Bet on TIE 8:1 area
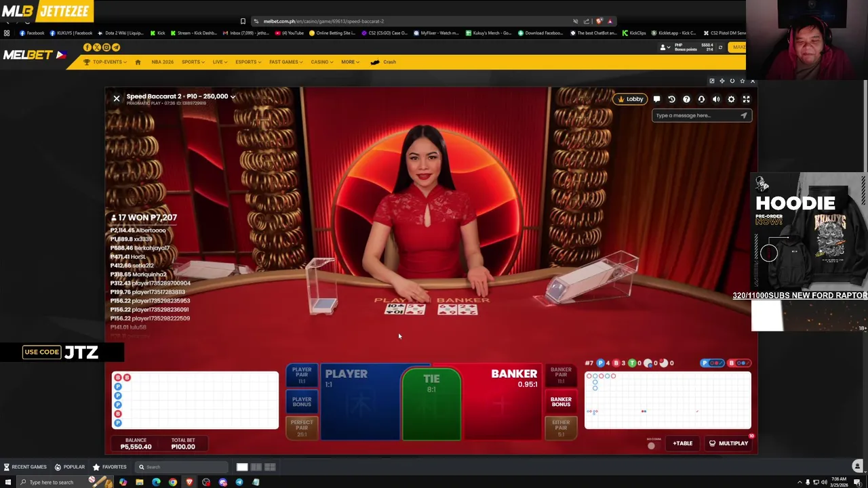 pos(431,405)
